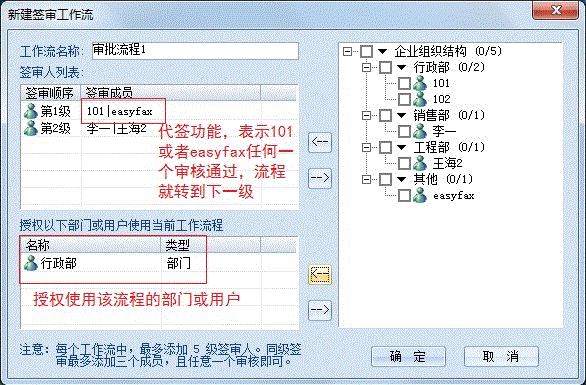Collapse the 工程部 tree node
Viewport: 586px width, 385px height.
point(366,148)
